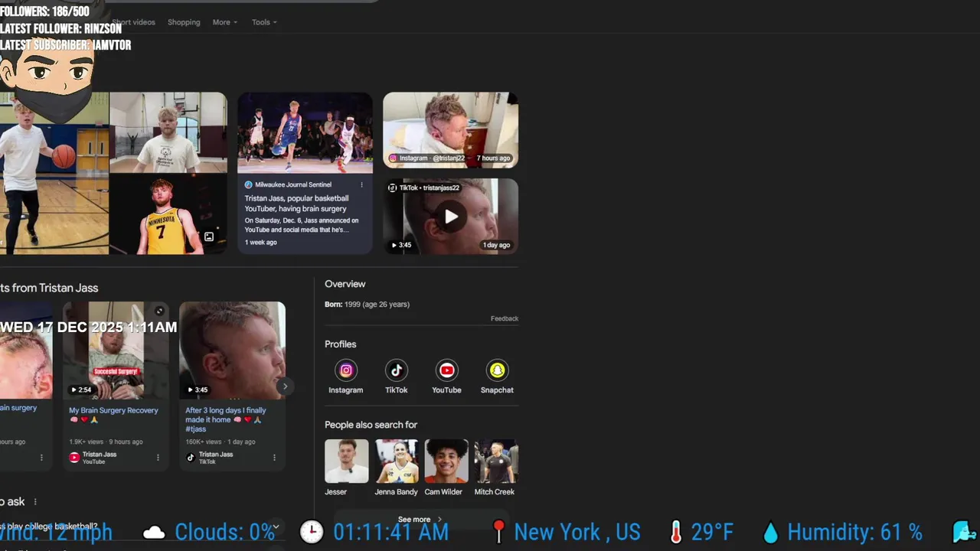
Task: Open Tristan Jass brain surgery news article
Action: [296, 204]
